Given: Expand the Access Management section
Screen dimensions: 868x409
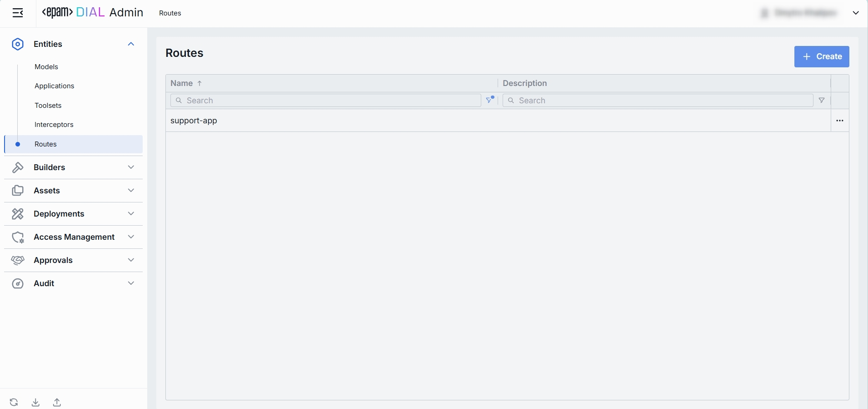Looking at the screenshot, I should 131,237.
